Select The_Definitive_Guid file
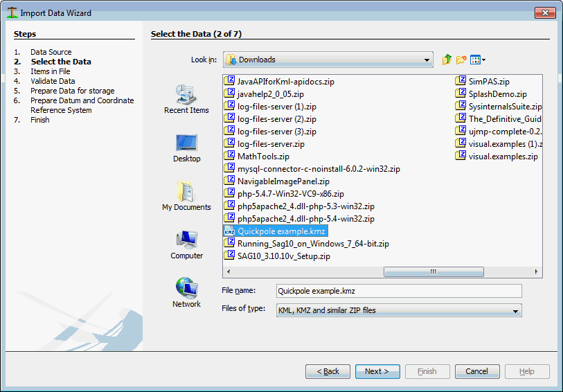The image size is (563, 392). pyautogui.click(x=499, y=119)
